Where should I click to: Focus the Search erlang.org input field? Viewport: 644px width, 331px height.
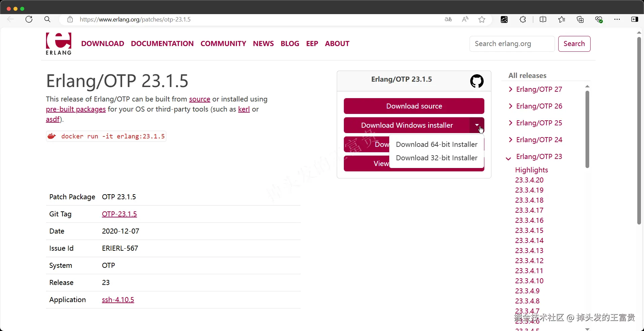512,44
